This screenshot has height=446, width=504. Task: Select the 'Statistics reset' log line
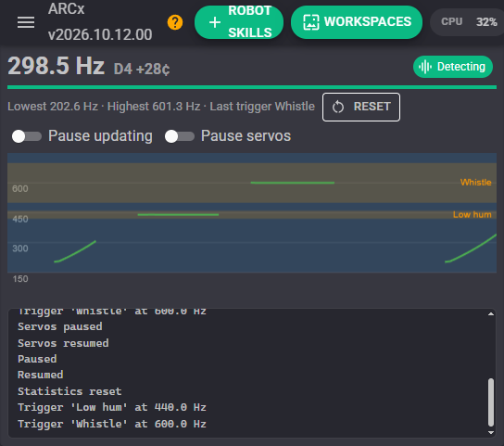pos(69,391)
